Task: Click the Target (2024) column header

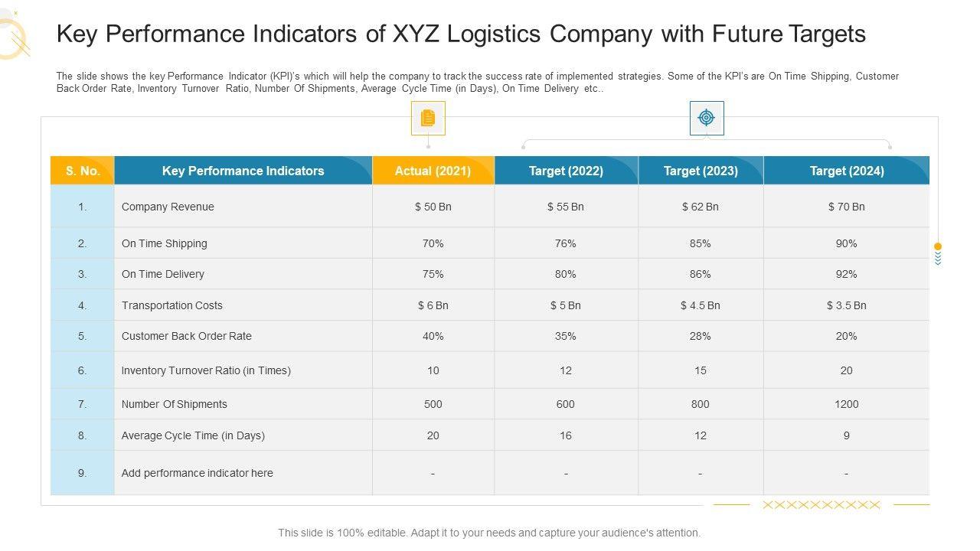Action: tap(846, 171)
